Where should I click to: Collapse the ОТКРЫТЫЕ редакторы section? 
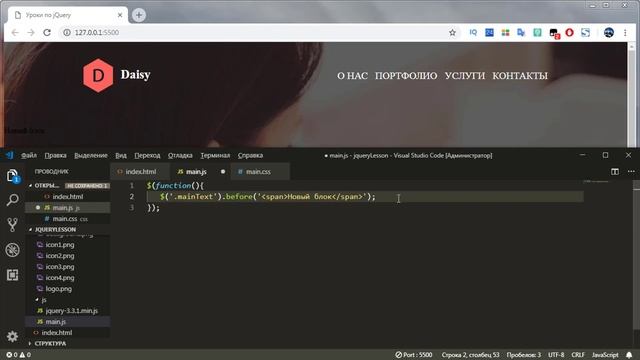tap(31, 185)
